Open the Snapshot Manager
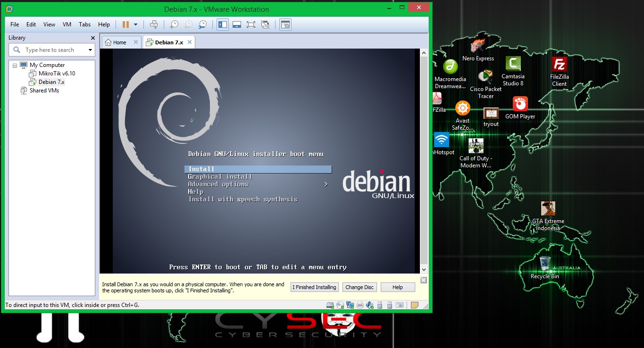The height and width of the screenshot is (348, 644). [203, 25]
